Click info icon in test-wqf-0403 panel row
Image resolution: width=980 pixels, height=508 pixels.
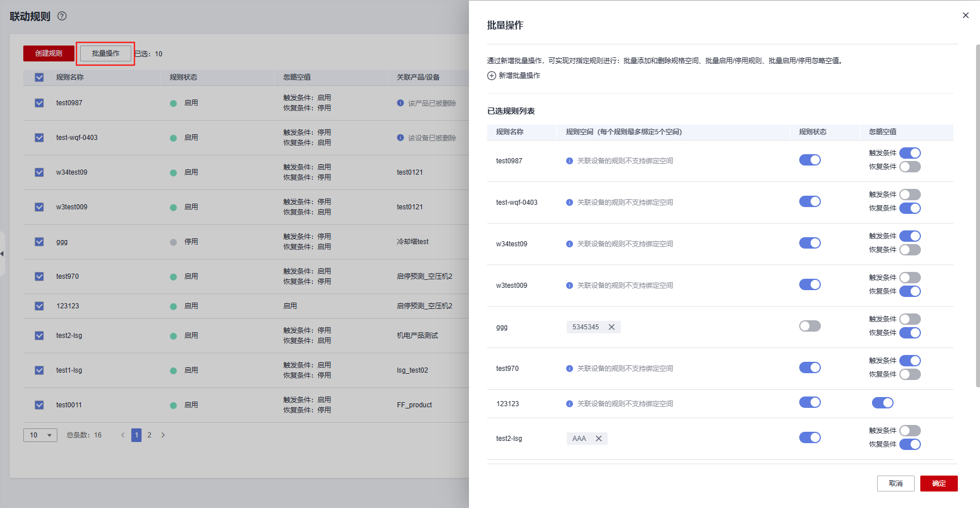pyautogui.click(x=570, y=203)
